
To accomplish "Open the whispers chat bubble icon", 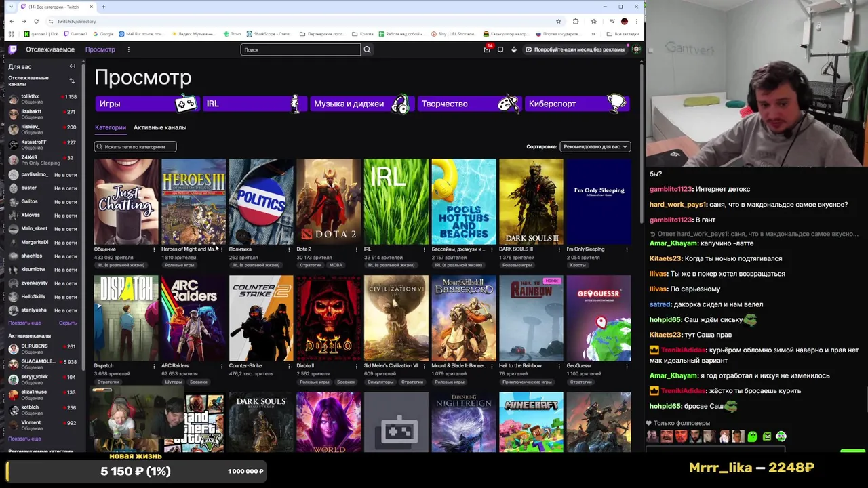I will coord(500,49).
